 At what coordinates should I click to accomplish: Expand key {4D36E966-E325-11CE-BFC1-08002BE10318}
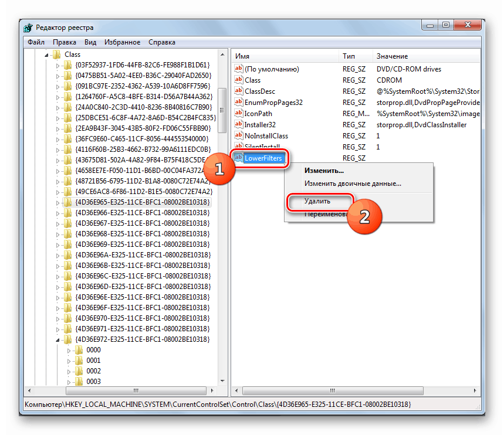tap(57, 213)
